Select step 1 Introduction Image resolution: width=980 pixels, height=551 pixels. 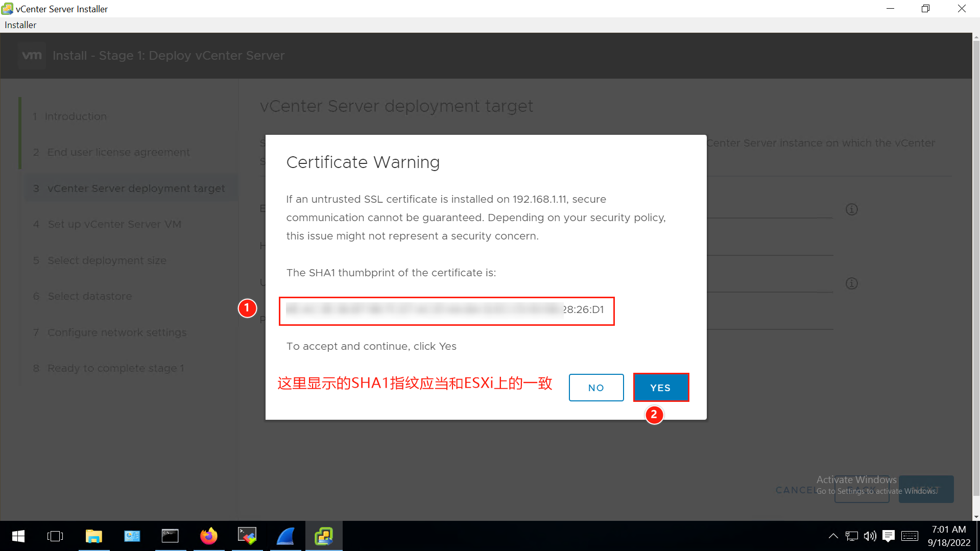click(x=70, y=116)
